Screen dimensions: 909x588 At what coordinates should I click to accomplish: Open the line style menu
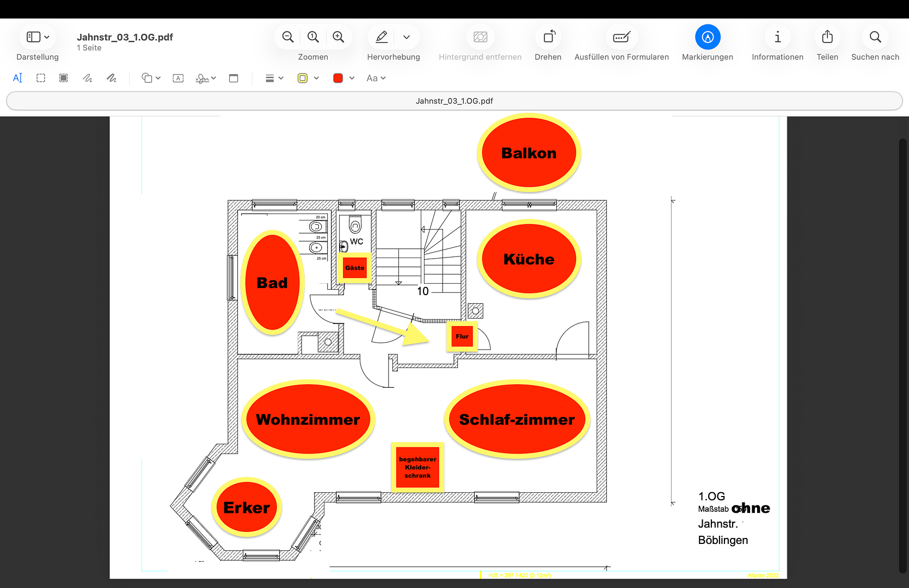coord(274,78)
